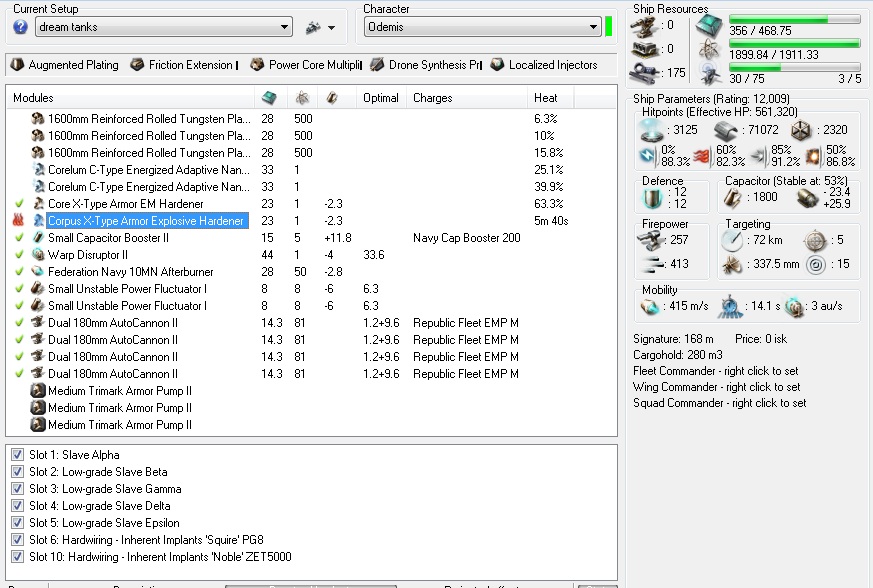873x588 pixels.
Task: Open the Character 'Odemis' dropdown
Action: pos(483,27)
